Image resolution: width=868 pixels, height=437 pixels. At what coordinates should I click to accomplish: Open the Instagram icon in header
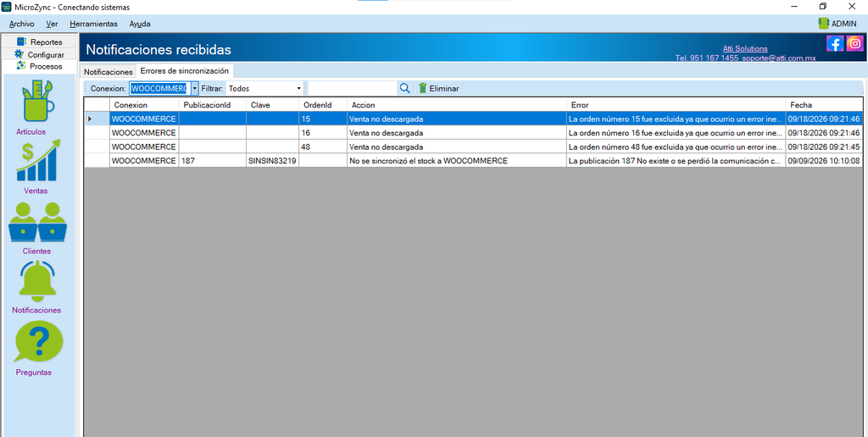coord(854,44)
